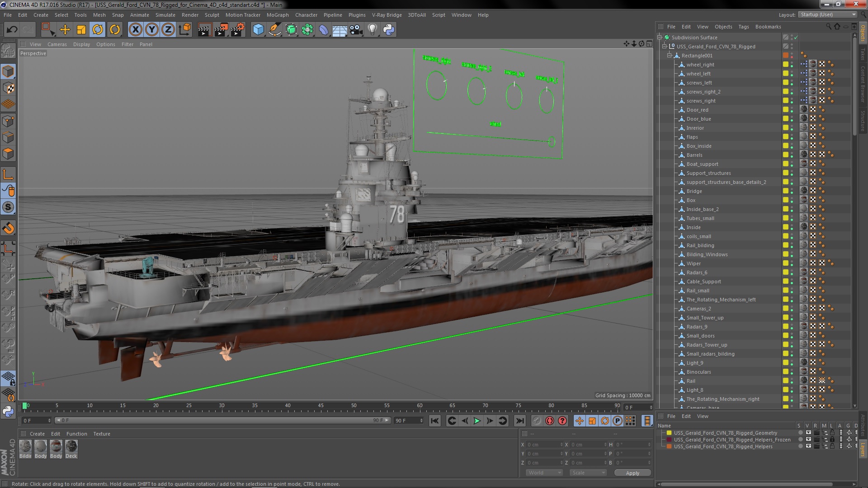Click Rigged_Helpers layer color swatch
868x488 pixels.
click(669, 446)
